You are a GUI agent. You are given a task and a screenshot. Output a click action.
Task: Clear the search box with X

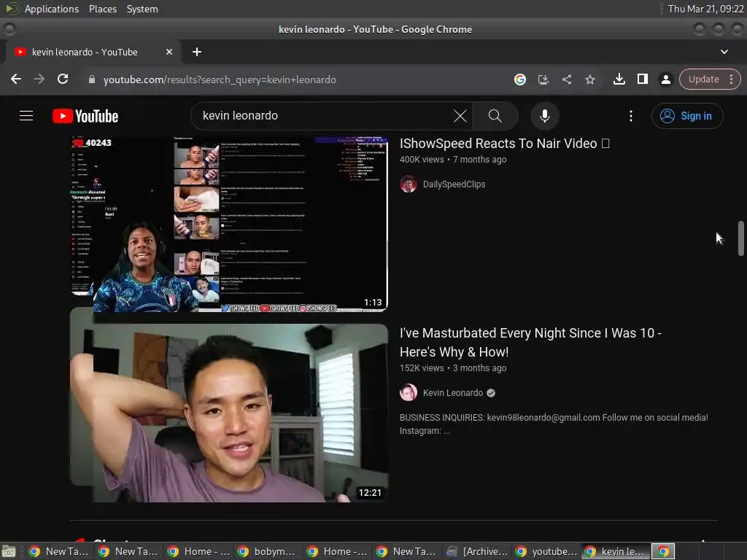(460, 116)
